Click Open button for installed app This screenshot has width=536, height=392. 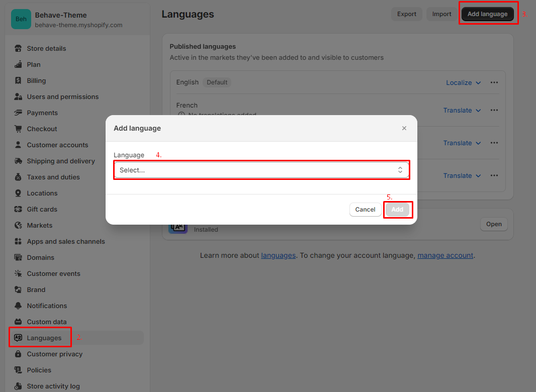point(494,224)
